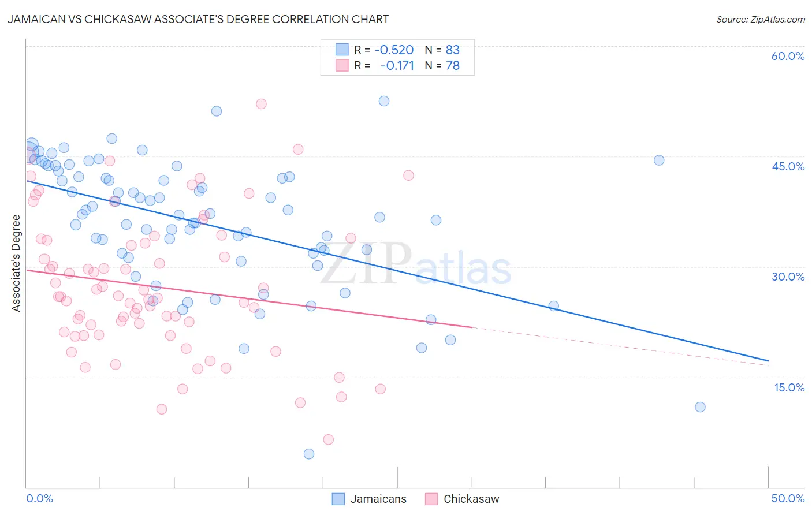This screenshot has width=812, height=515.
Task: Open the Source: ZipAtlas.com link
Action: (761, 19)
